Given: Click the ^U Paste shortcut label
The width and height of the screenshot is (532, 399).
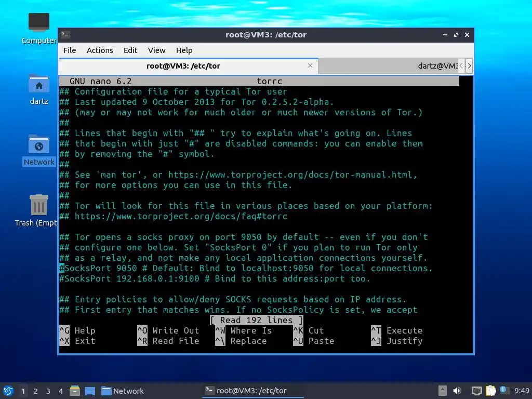Looking at the screenshot, I should 313,341.
